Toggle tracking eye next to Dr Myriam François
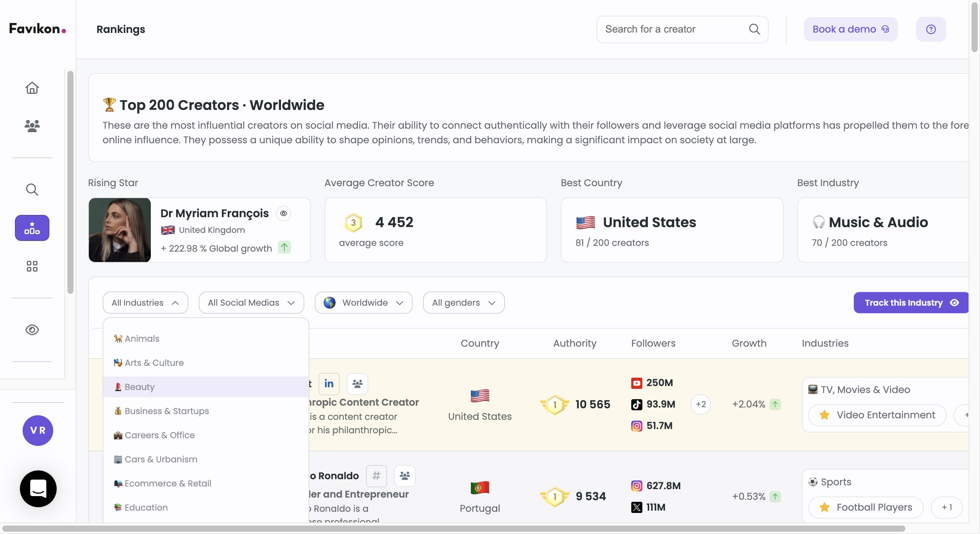This screenshot has height=534, width=980. coord(284,213)
